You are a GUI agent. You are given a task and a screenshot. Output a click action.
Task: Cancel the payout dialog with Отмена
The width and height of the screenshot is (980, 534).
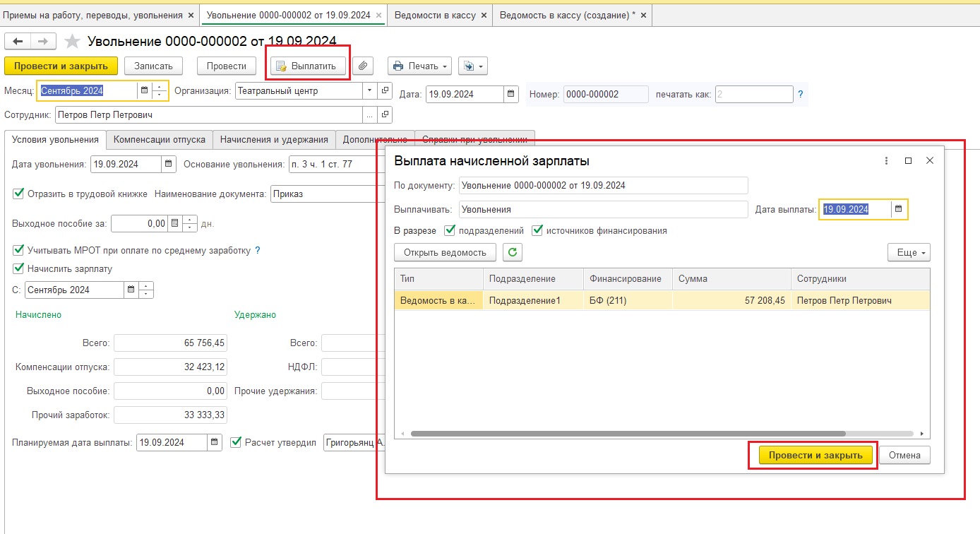904,455
